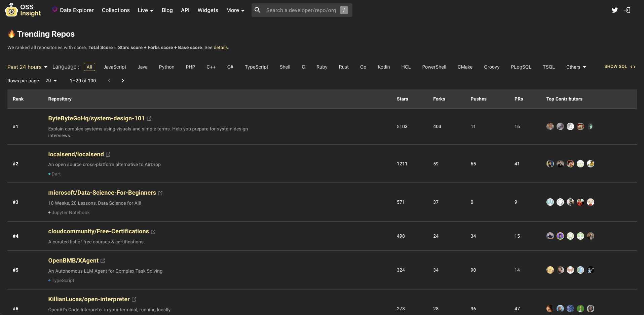Click the Forks column header
The width and height of the screenshot is (644, 315).
439,99
